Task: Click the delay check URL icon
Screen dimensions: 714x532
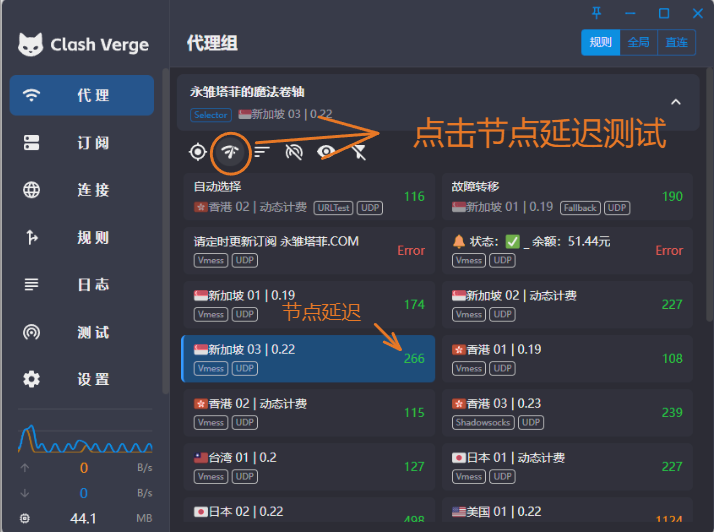Action: (294, 152)
